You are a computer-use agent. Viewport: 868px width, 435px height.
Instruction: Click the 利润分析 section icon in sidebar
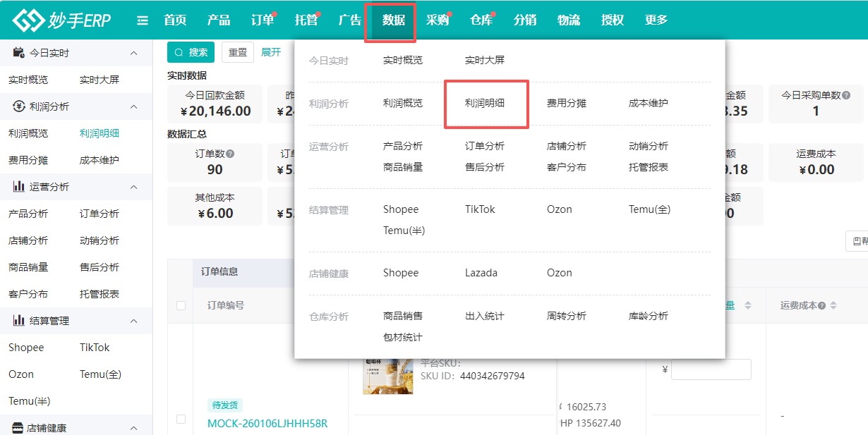click(x=19, y=106)
